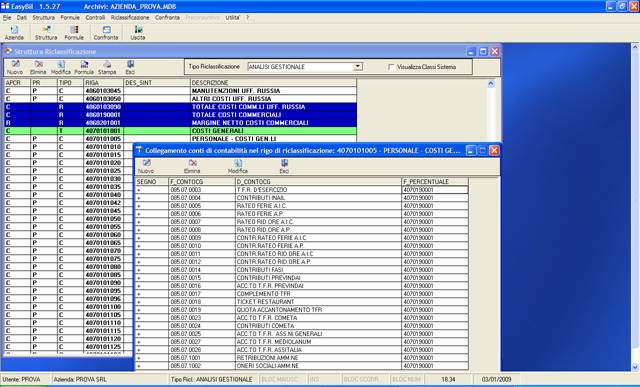Expand the Tipo Riclassificazione dropdown

point(358,67)
